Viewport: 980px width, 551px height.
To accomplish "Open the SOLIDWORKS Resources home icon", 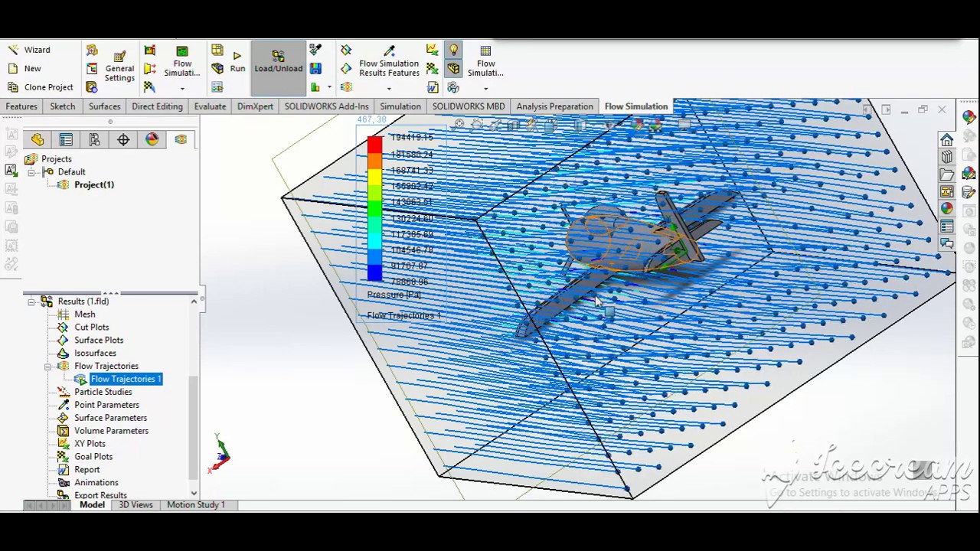I will (947, 140).
